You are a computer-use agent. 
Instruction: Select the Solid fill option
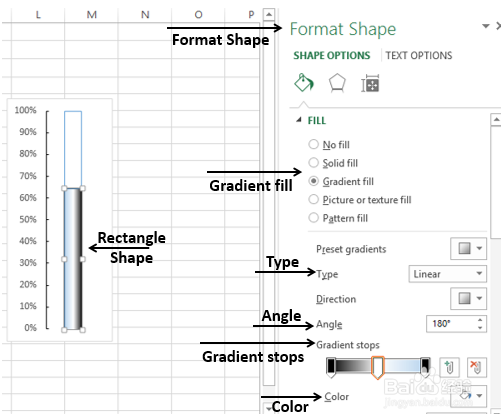tap(333, 163)
